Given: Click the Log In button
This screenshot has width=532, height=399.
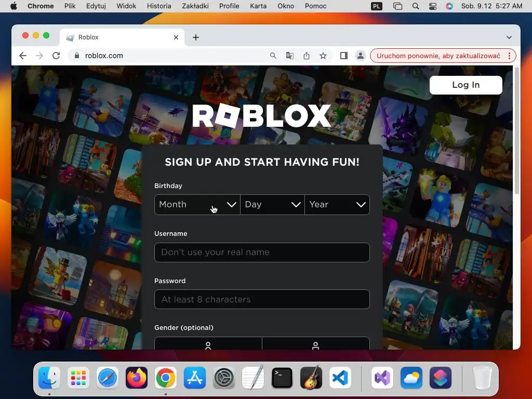Looking at the screenshot, I should 466,85.
